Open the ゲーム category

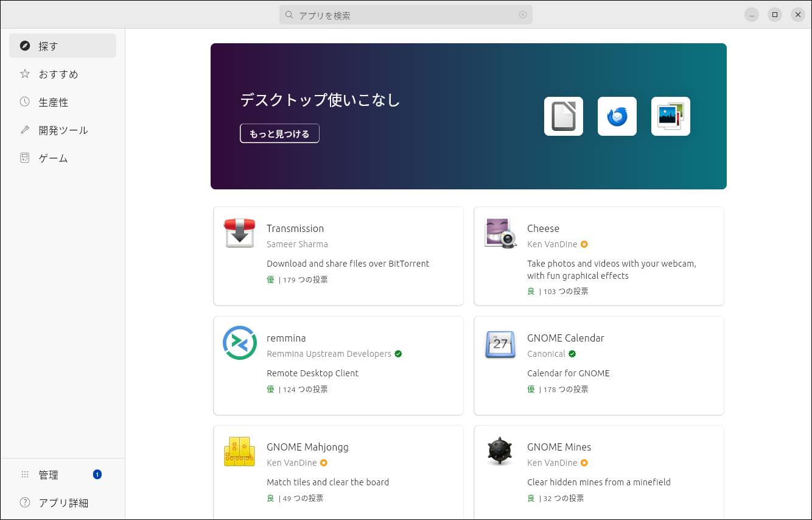tap(63, 158)
